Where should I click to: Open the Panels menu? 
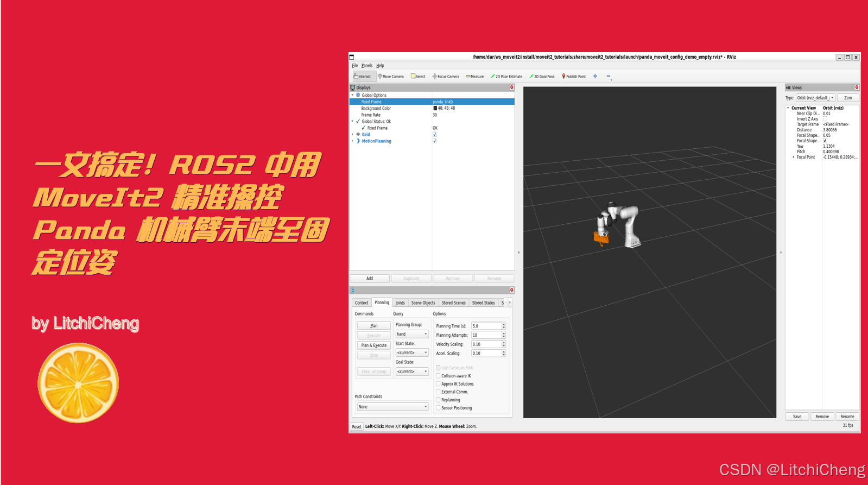pos(367,66)
